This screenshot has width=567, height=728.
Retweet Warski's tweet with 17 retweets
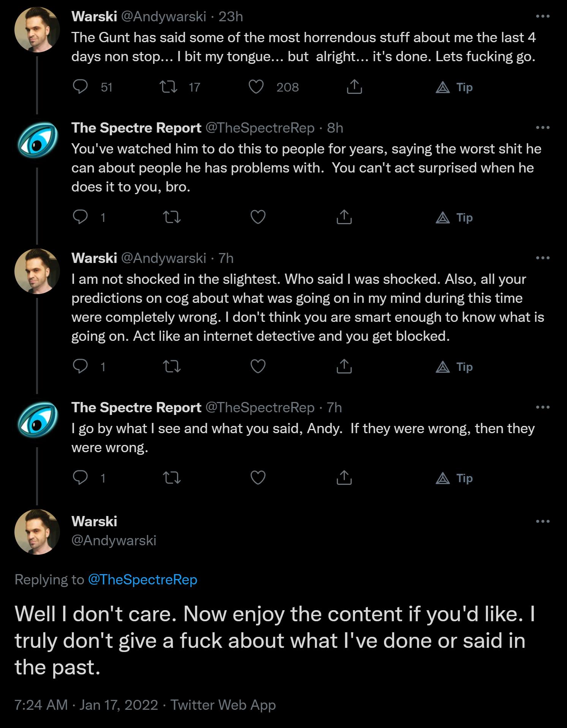[168, 87]
